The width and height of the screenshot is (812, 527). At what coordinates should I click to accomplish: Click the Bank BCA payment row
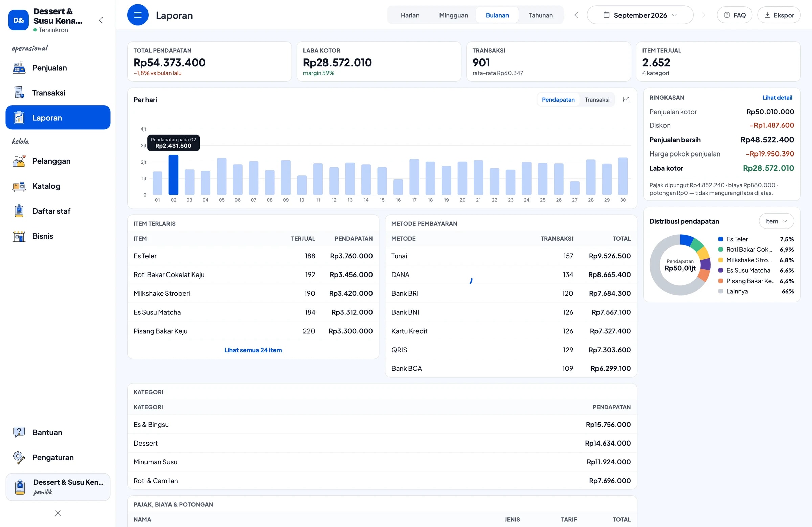pos(511,368)
